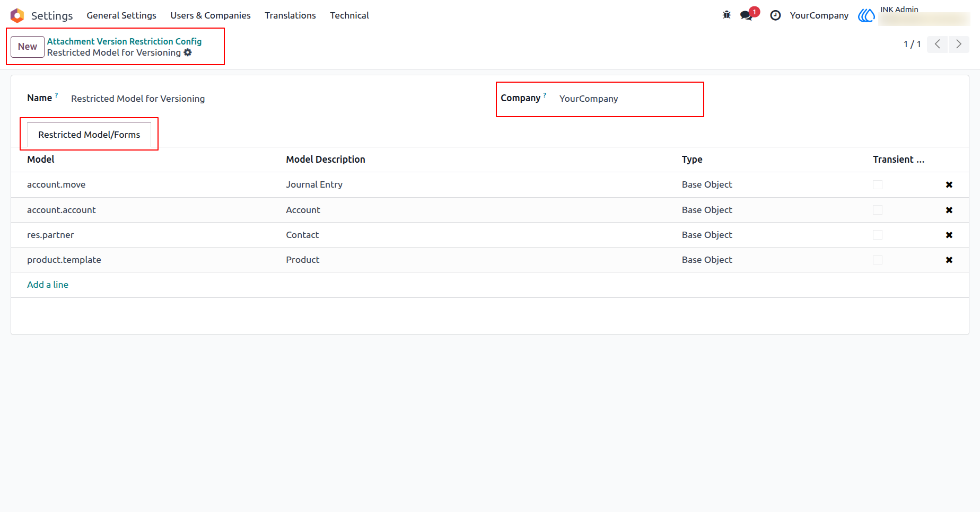This screenshot has width=980, height=512.
Task: Open the Odoo home apps icon
Action: click(17, 15)
